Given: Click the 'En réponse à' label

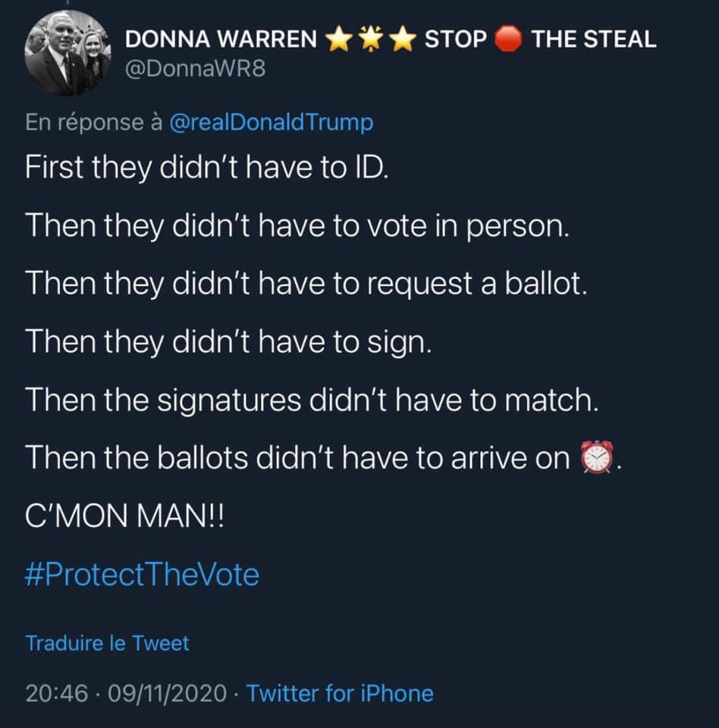Looking at the screenshot, I should (x=93, y=122).
